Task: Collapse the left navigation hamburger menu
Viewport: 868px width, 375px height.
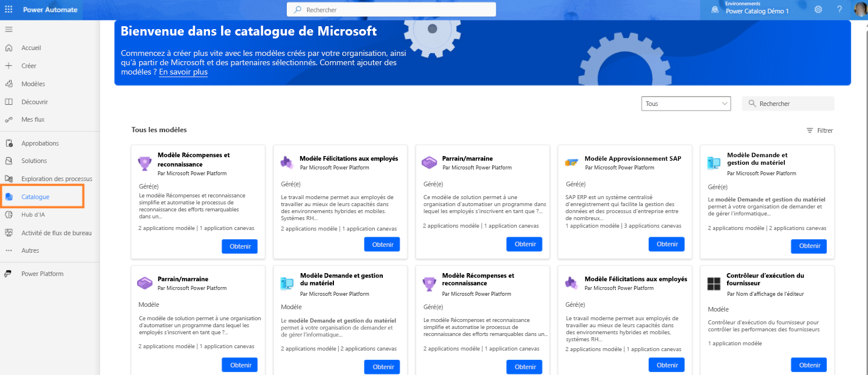Action: point(9,29)
